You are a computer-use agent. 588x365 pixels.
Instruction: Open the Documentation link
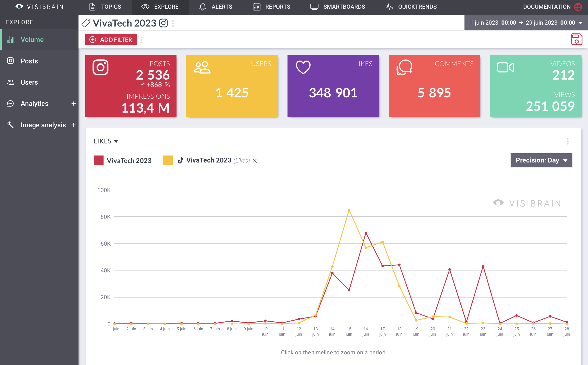point(547,7)
